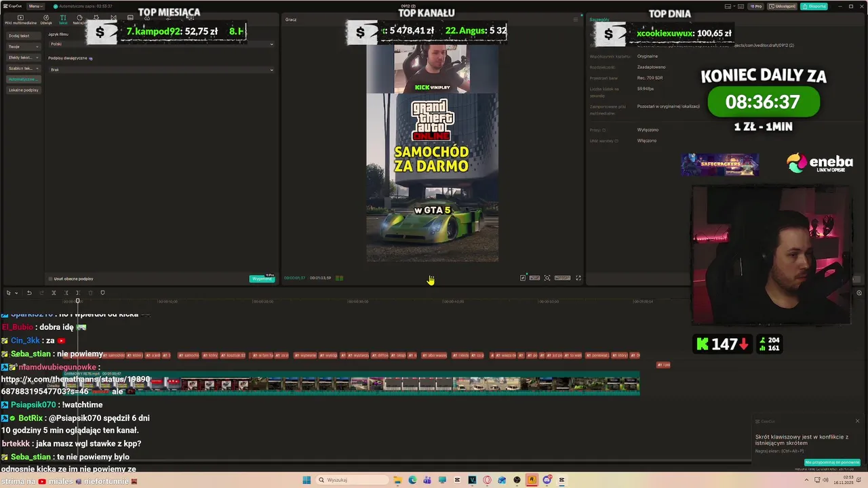
Task: Click the Dodaj tekst button
Action: [22, 36]
